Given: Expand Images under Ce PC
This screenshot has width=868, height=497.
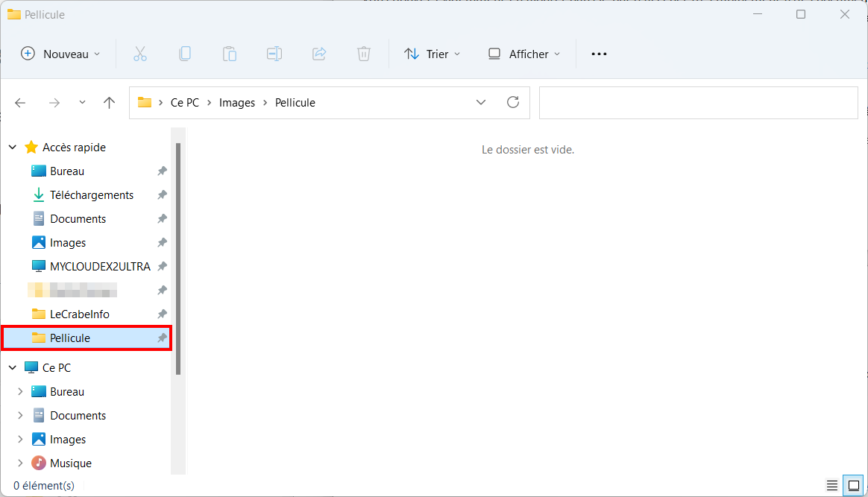Looking at the screenshot, I should 20,439.
